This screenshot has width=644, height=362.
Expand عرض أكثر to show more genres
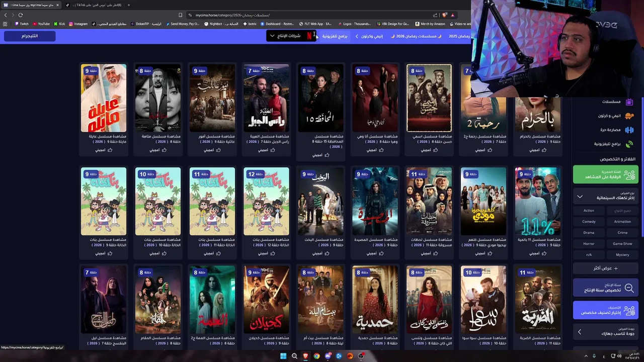tap(606, 268)
